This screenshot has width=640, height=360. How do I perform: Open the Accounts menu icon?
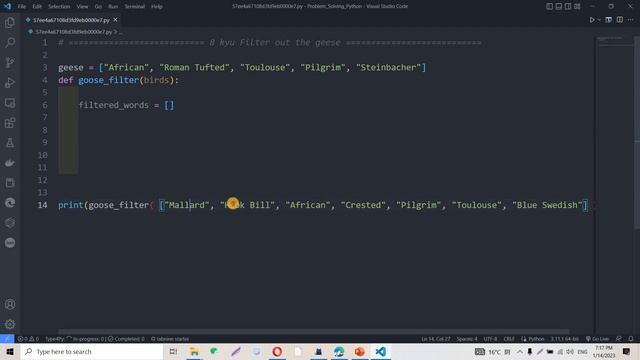tap(10, 304)
